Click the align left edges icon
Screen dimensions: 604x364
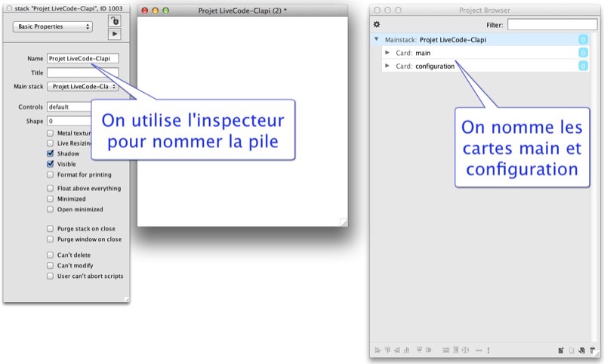click(377, 350)
